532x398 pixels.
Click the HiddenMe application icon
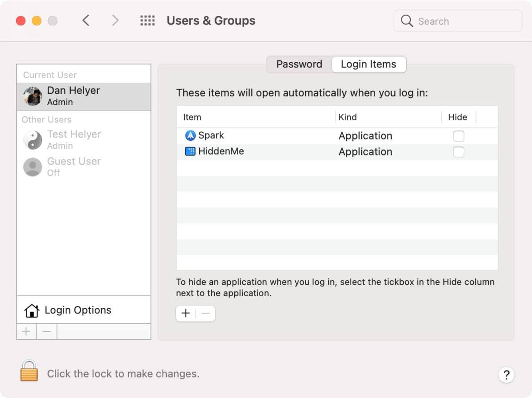click(190, 152)
